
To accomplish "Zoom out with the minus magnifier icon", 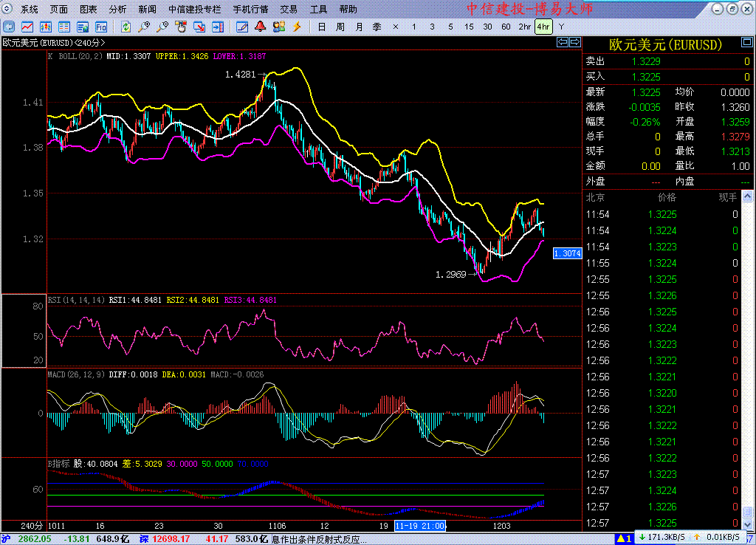I will coord(162,27).
